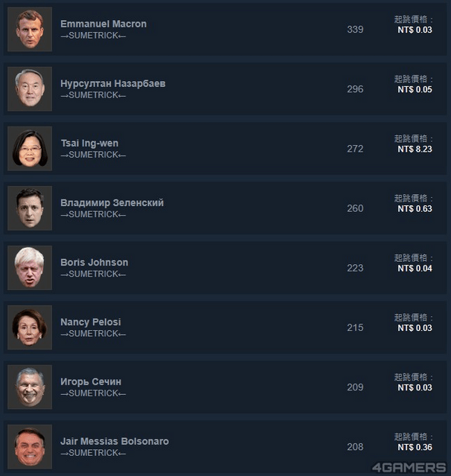
Task: Click the NT$ 8.23 starting price
Action: pyautogui.click(x=415, y=149)
